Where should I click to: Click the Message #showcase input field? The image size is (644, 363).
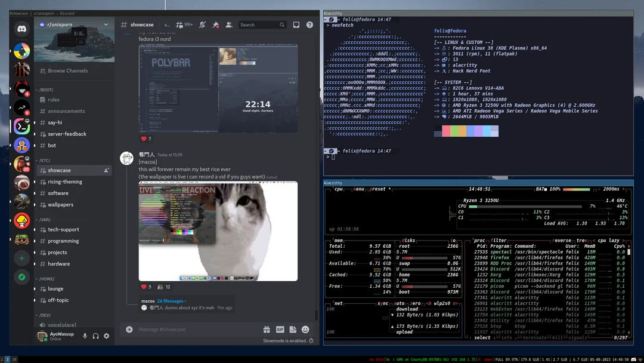179,329
